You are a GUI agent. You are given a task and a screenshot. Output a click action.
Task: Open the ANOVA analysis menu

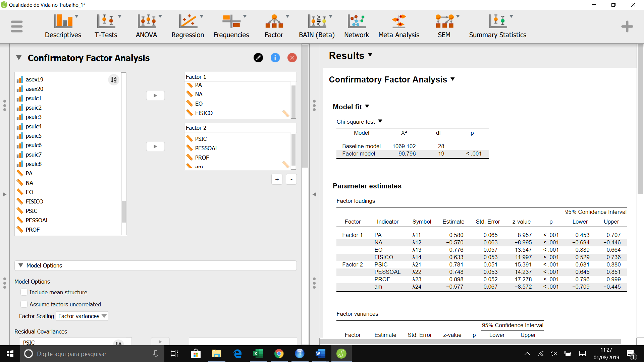coord(147,26)
